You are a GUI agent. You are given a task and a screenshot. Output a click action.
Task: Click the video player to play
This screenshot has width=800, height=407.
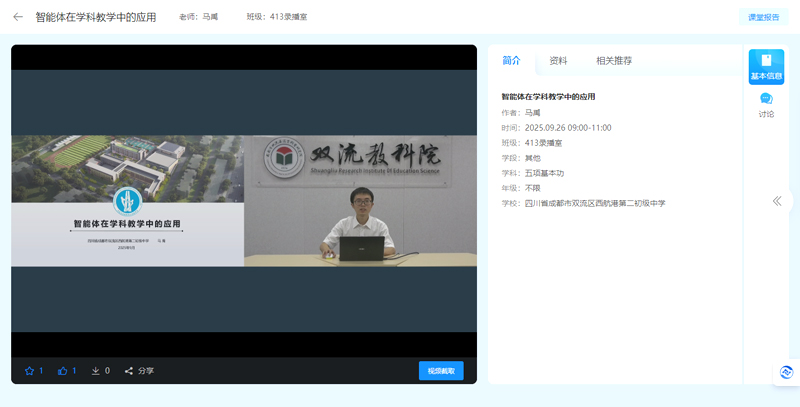(x=244, y=200)
